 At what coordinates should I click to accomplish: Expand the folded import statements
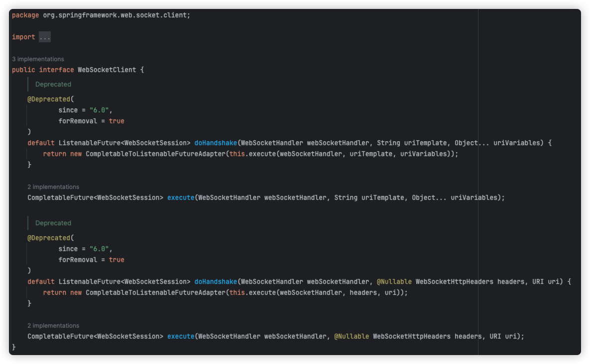point(44,36)
